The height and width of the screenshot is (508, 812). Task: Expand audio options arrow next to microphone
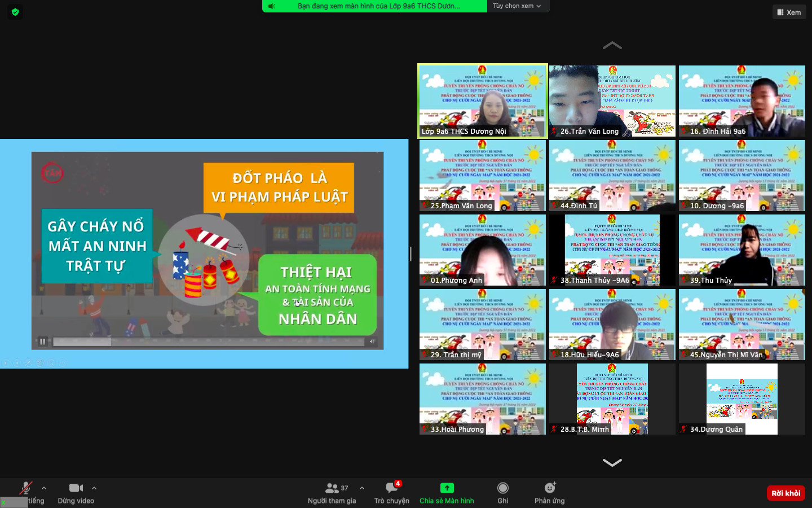coord(44,488)
